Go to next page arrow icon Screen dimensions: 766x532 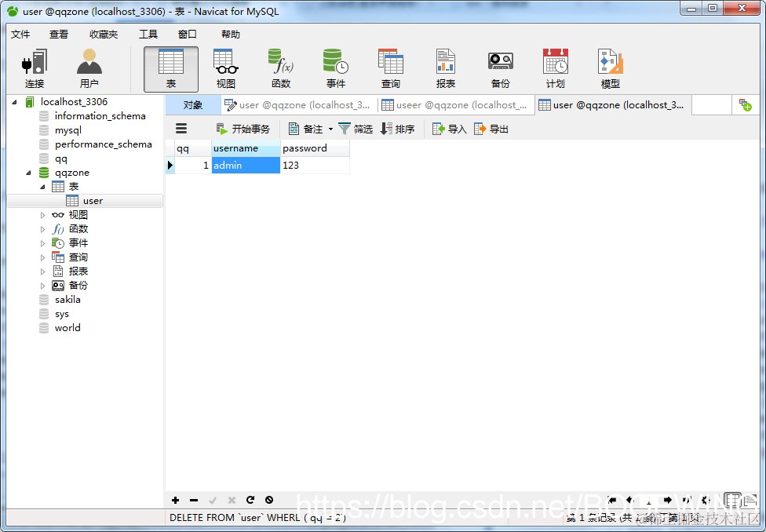click(x=668, y=500)
